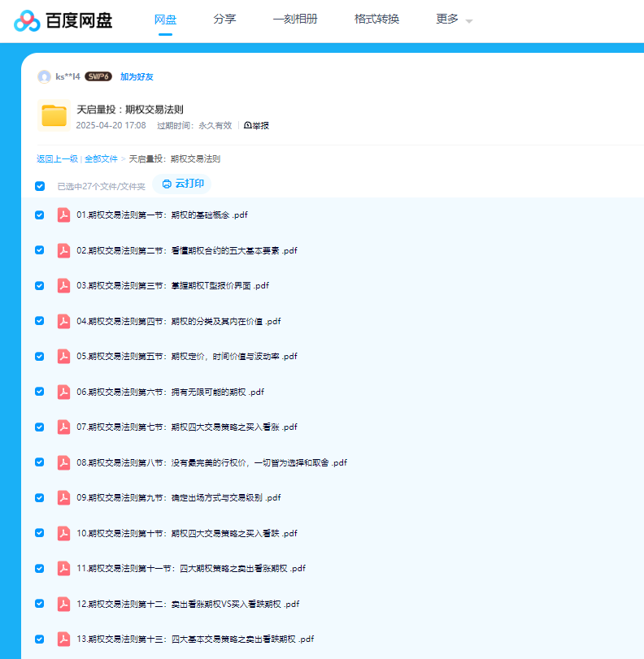Click the user avatar for ks**l4
The image size is (644, 659).
[x=44, y=76]
